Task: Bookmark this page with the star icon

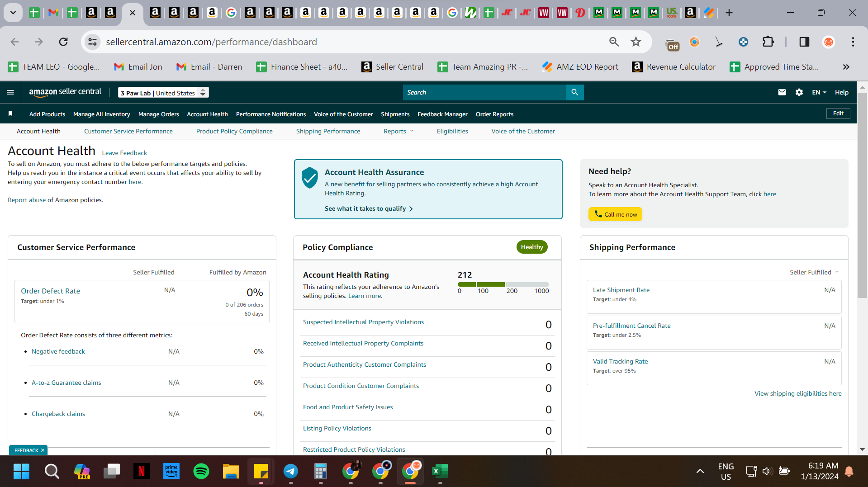Action: 636,42
